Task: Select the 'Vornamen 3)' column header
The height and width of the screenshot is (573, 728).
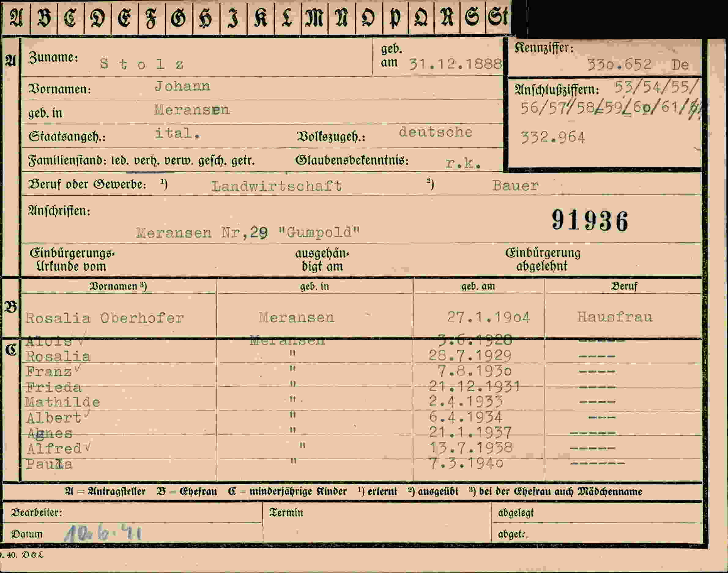Action: [x=118, y=286]
